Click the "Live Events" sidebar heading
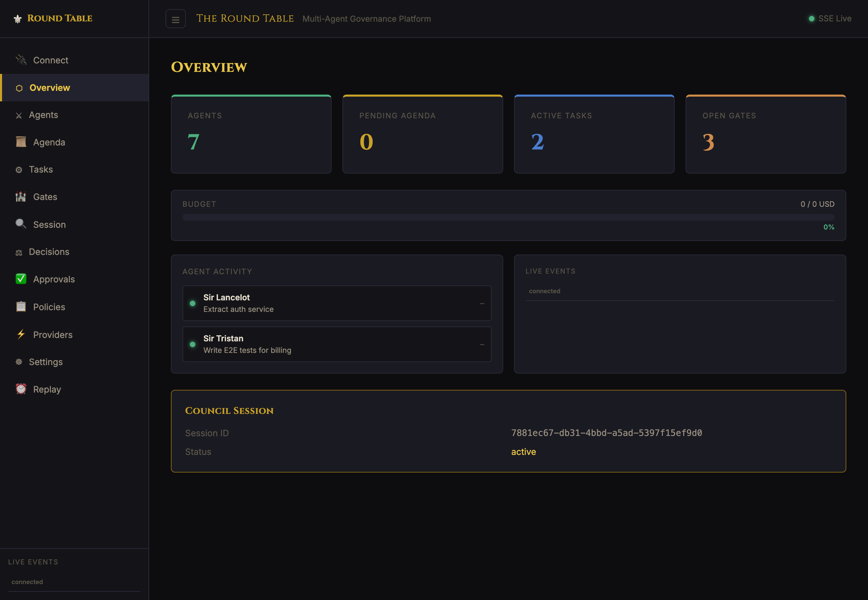Screen dimensions: 868x600 pyautogui.click(x=33, y=562)
